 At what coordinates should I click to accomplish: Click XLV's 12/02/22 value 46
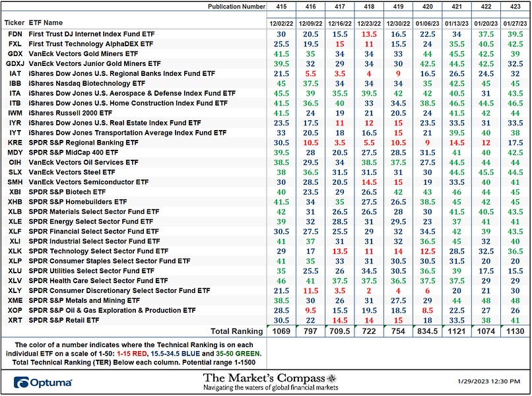[x=281, y=281]
